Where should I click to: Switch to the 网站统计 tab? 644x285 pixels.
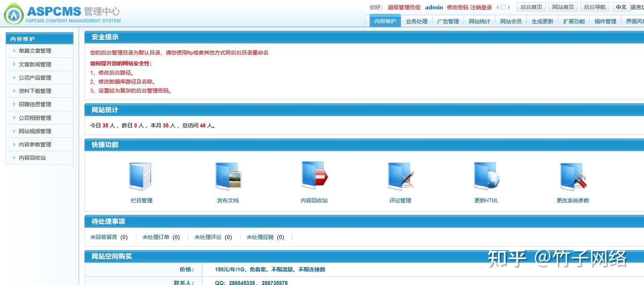(x=479, y=21)
